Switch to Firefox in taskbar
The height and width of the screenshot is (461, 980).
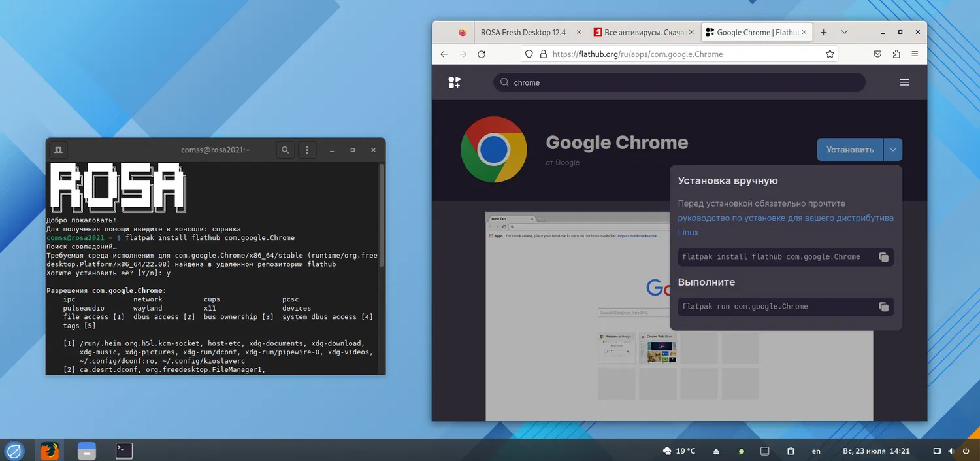[49, 451]
